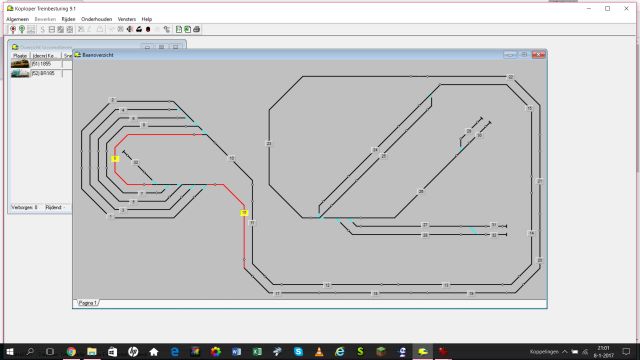Click the red signal lamp toolbar icon
The width and height of the screenshot is (640, 360).
tap(13, 29)
